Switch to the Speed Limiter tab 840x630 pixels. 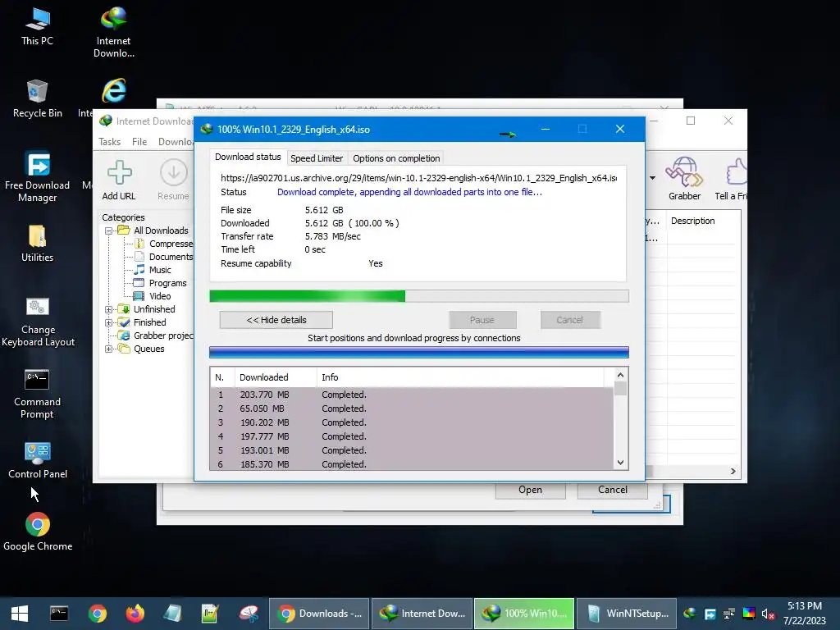317,158
